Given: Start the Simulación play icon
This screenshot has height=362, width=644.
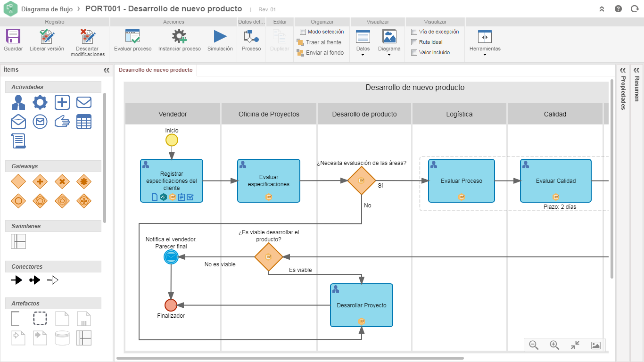Looking at the screenshot, I should pyautogui.click(x=220, y=37).
